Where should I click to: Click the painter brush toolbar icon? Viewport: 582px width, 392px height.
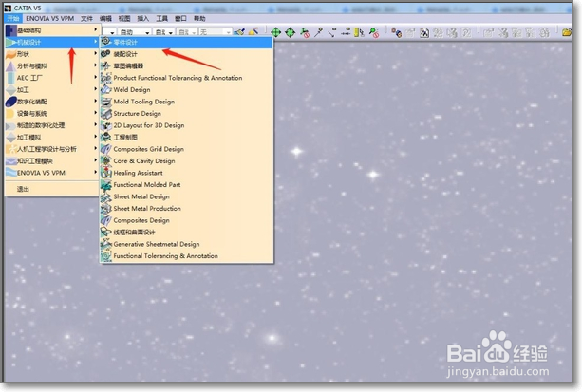pyautogui.click(x=240, y=32)
